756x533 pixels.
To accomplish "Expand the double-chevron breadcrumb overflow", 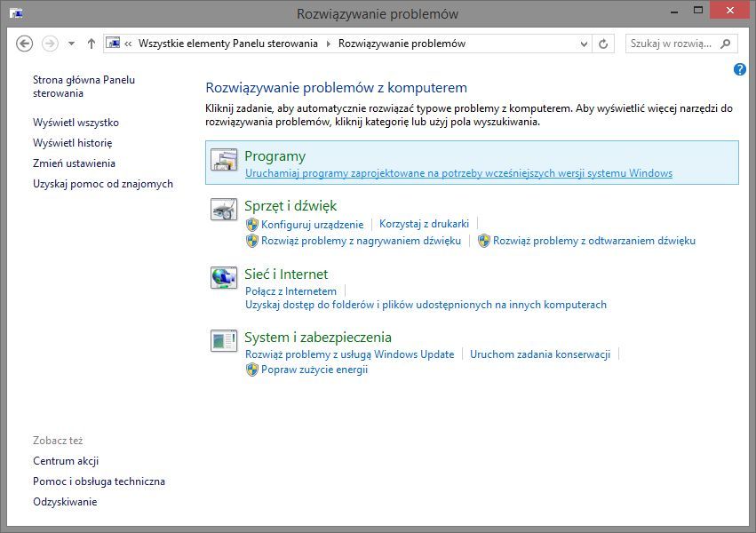I will point(128,44).
